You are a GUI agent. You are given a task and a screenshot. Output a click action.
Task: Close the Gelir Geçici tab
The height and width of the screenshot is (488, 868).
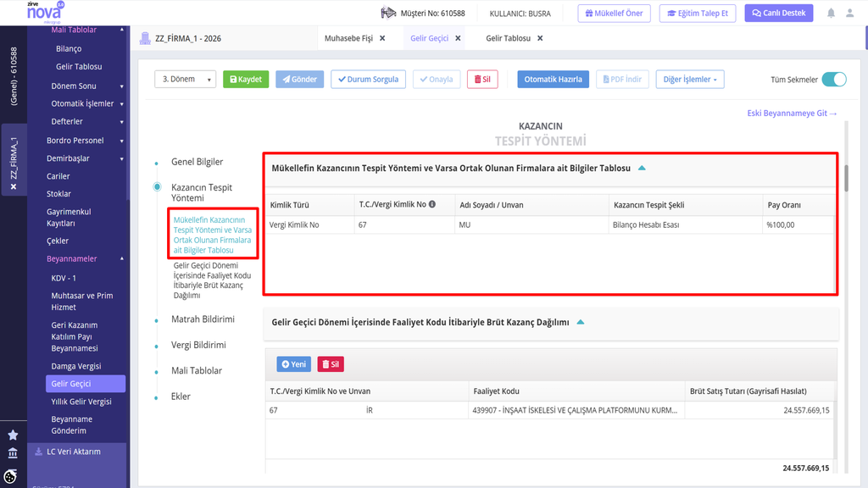pos(458,38)
